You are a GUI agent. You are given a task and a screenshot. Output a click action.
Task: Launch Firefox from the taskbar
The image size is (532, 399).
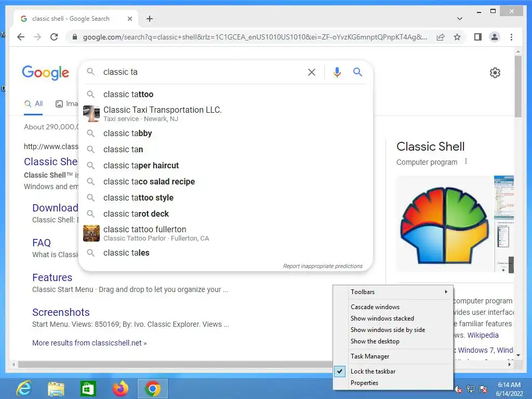121,389
